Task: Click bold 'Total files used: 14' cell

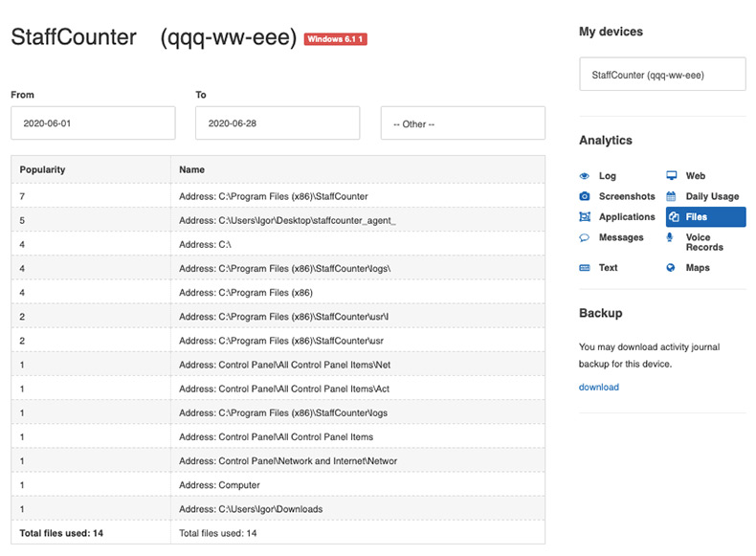Action: [61, 533]
